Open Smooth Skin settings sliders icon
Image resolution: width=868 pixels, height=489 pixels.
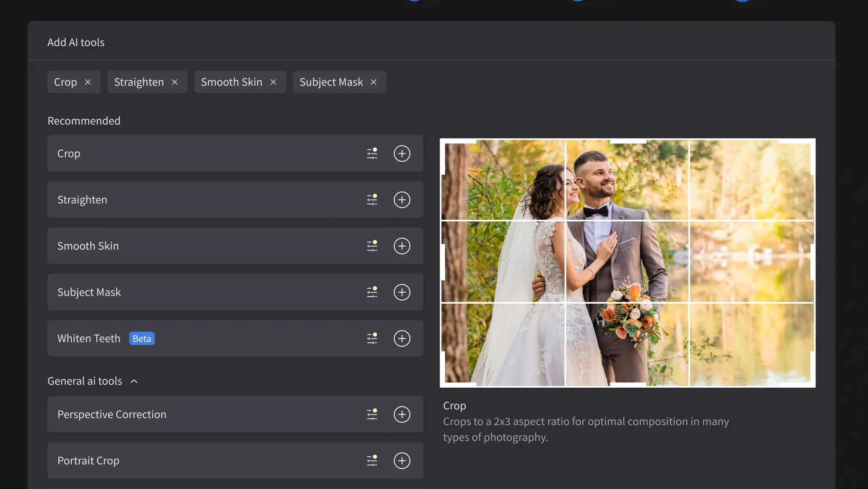tap(372, 246)
